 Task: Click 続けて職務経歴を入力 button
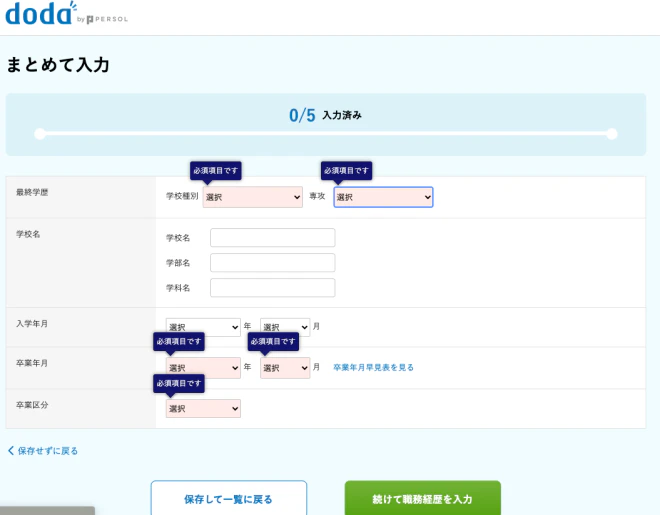pyautogui.click(x=423, y=498)
